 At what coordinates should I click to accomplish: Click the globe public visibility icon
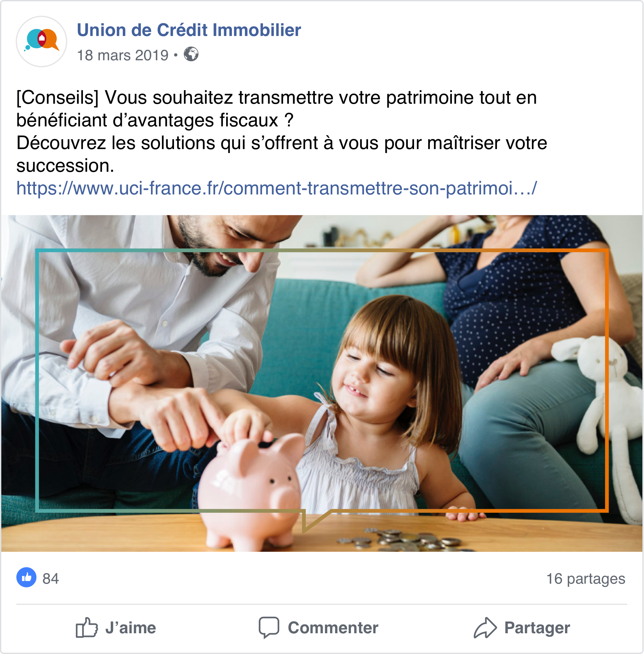tap(191, 54)
